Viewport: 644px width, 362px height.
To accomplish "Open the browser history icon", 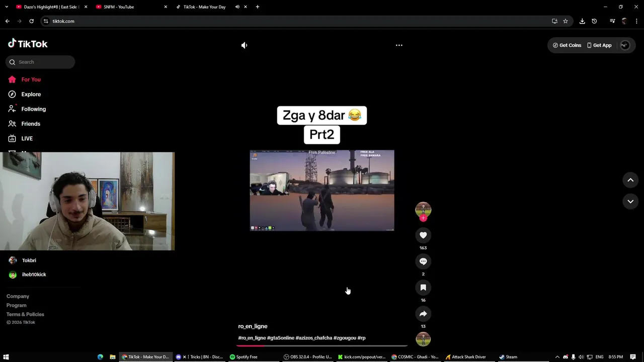I will coord(594,21).
